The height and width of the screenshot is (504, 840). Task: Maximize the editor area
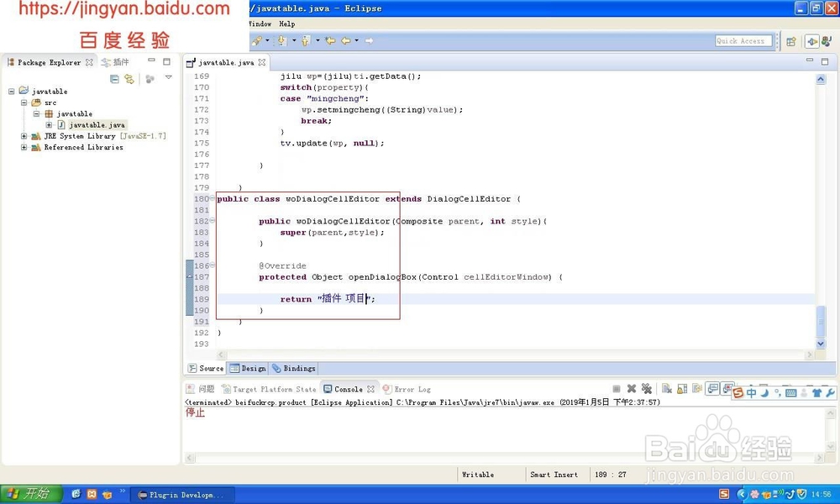[825, 61]
